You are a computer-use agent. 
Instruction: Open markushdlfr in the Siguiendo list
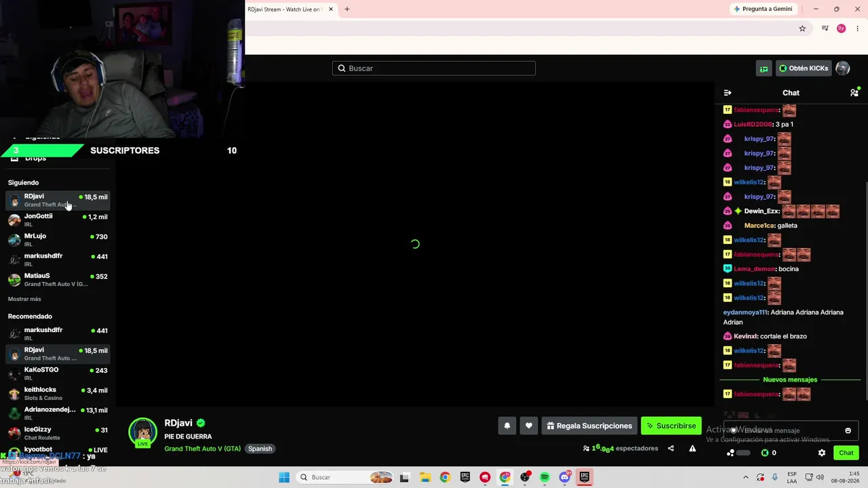(58, 260)
